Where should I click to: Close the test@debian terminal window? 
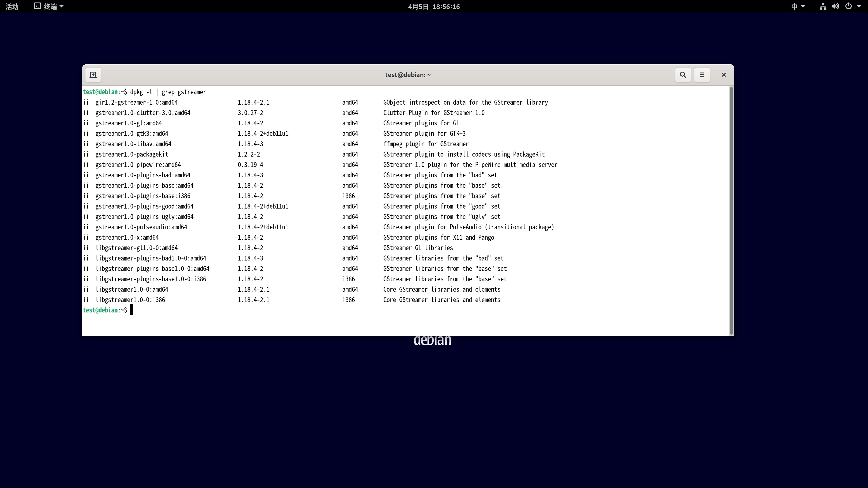[723, 75]
